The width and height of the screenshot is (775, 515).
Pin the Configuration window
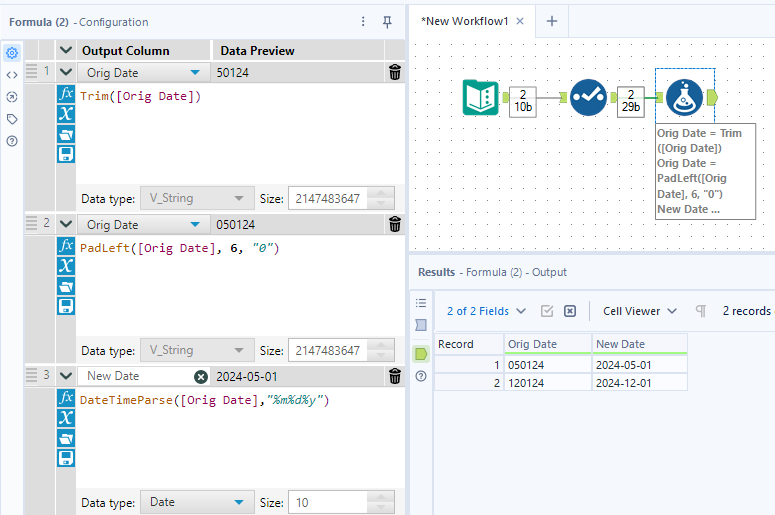point(387,22)
